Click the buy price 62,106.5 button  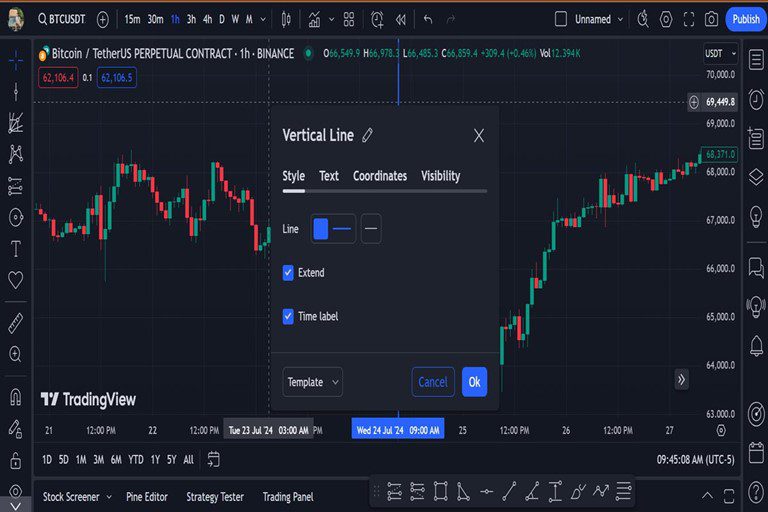coord(117,77)
